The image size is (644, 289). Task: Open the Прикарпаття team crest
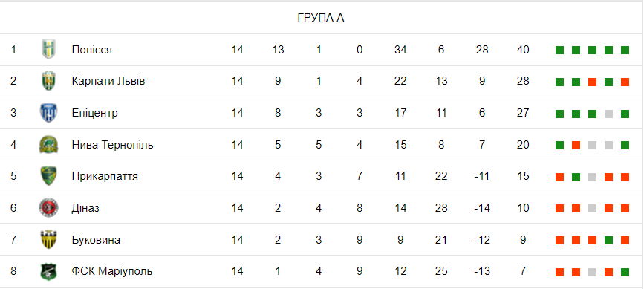49,176
